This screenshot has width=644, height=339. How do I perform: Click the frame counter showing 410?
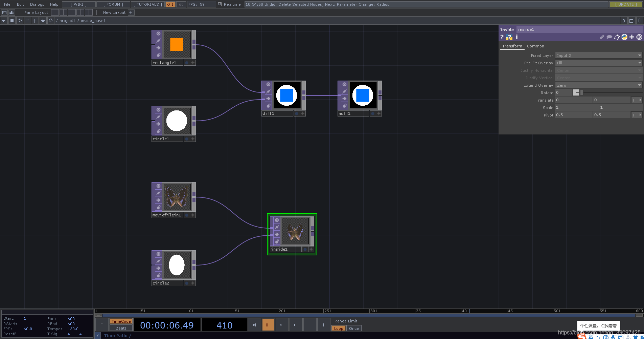[224, 325]
